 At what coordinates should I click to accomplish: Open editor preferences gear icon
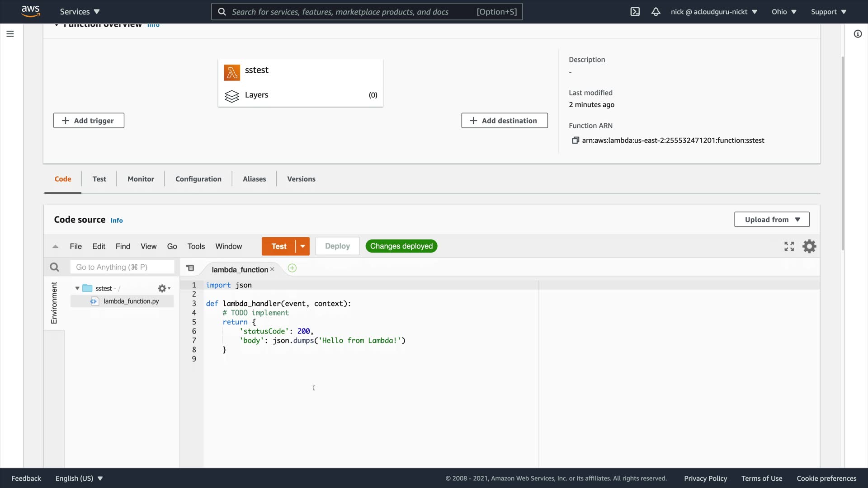[809, 246]
